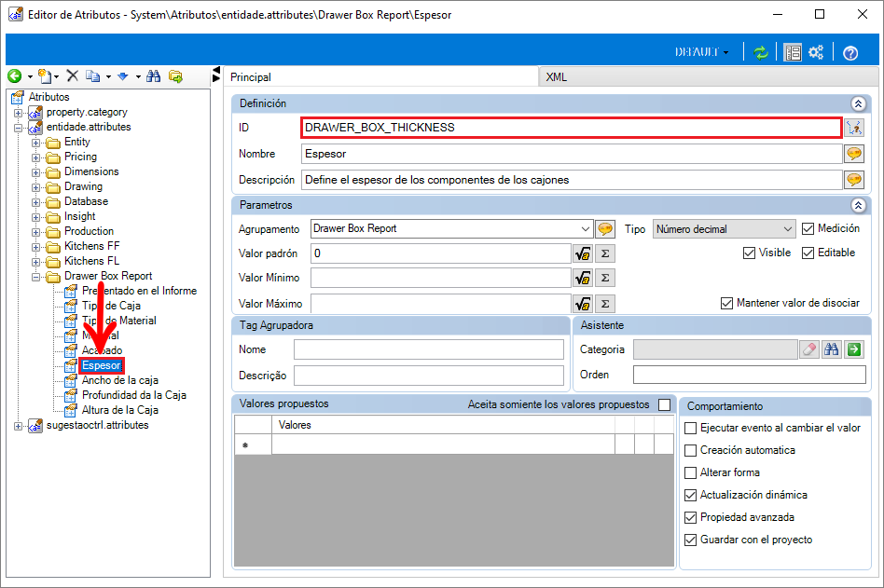884x588 pixels.
Task: Expand the Kitchens FF folder node
Action: [x=36, y=247]
